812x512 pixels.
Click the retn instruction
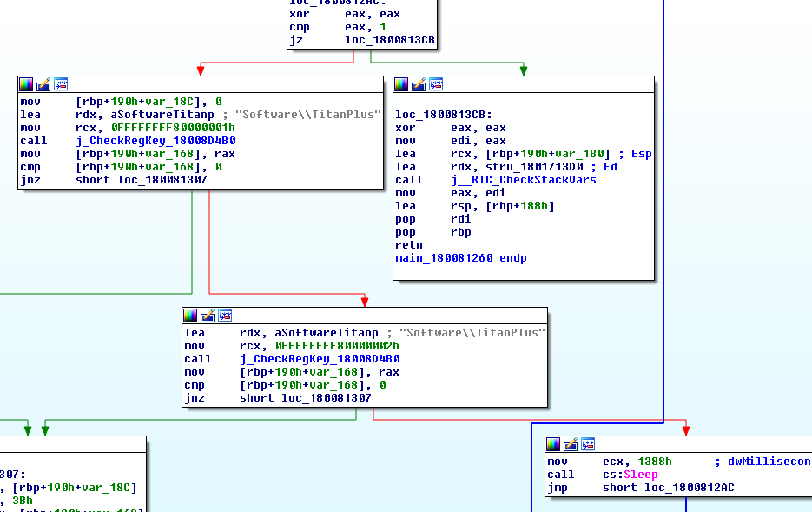pyautogui.click(x=409, y=245)
